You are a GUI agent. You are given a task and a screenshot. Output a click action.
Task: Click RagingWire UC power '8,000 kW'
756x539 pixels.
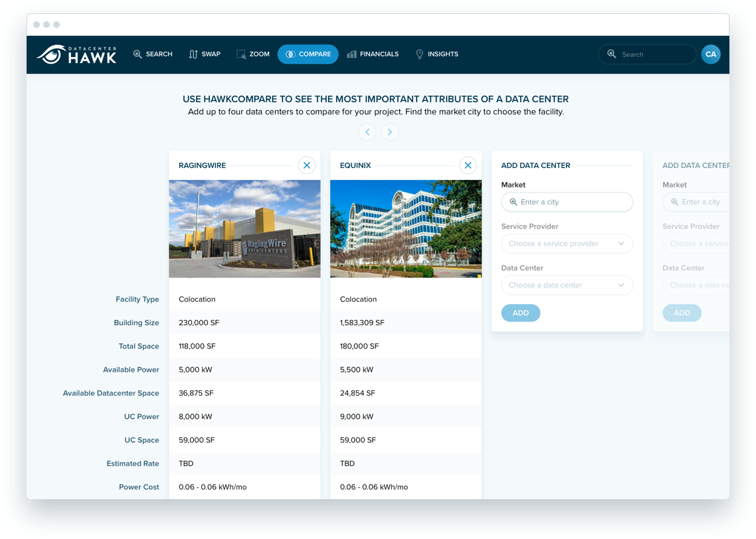click(196, 417)
